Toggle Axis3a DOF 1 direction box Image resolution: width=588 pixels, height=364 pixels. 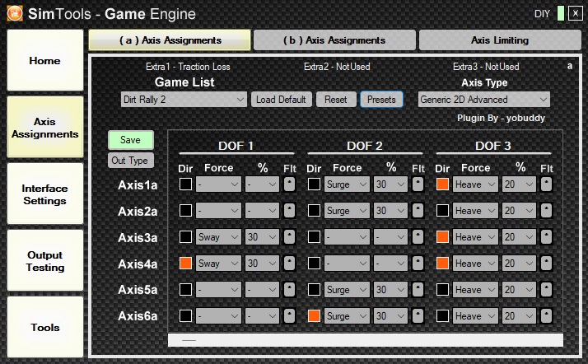point(185,236)
